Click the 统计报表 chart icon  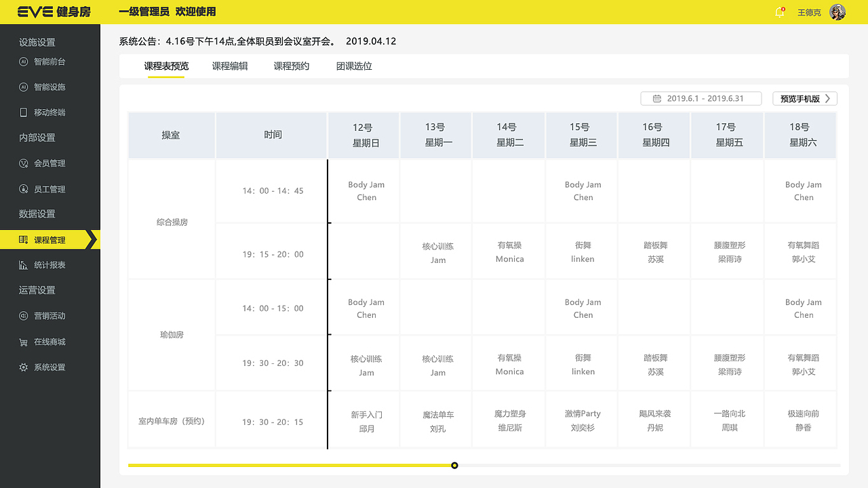pos(23,265)
